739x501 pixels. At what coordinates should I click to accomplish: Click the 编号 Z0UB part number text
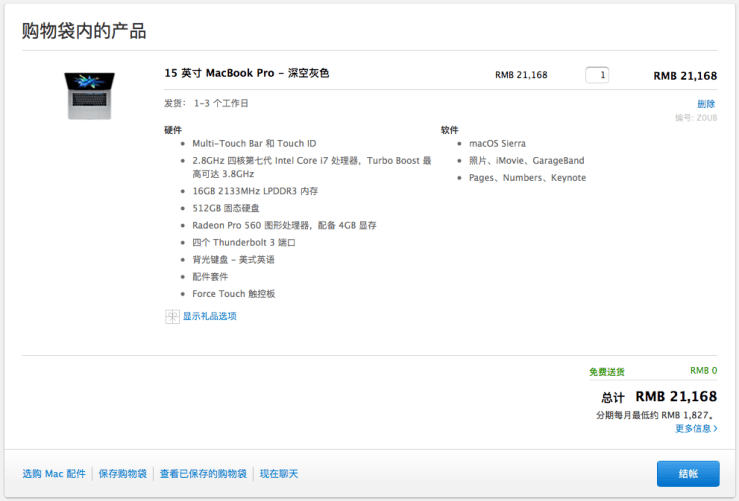coord(696,118)
